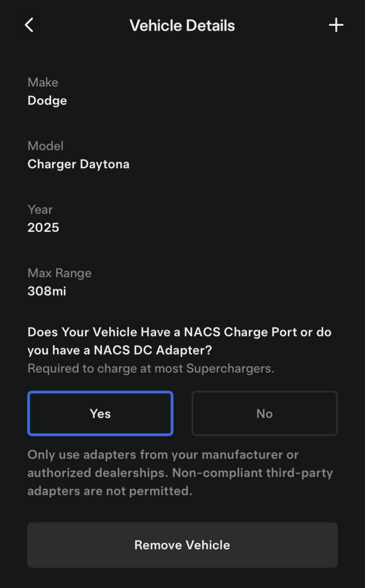The width and height of the screenshot is (365, 588).
Task: Tap the Model field label
Action: 45,146
